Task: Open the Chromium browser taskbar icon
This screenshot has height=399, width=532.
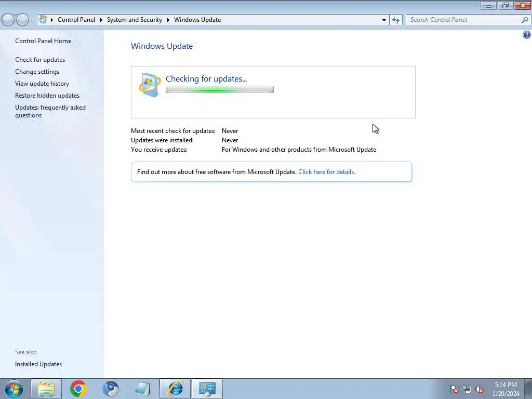Action: [111, 389]
